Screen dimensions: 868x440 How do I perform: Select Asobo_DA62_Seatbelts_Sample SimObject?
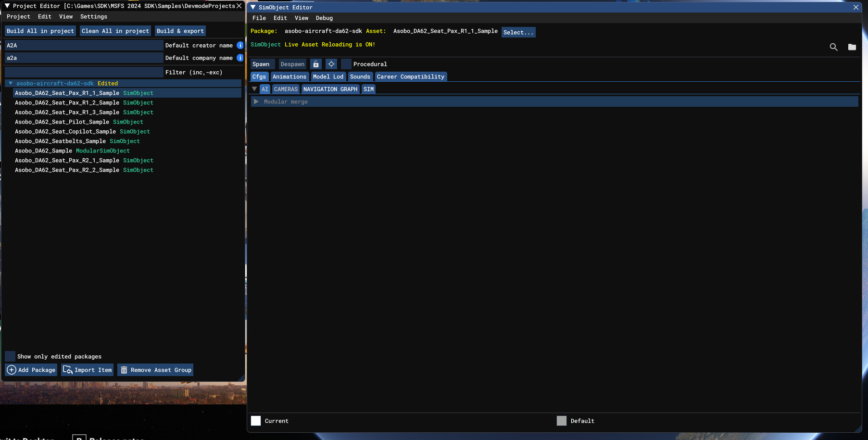pyautogui.click(x=127, y=141)
